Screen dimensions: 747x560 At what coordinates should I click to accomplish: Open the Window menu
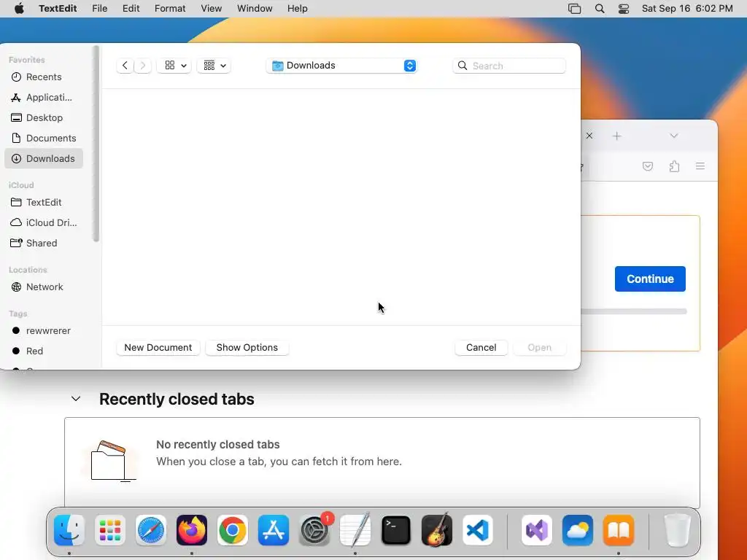coord(255,9)
